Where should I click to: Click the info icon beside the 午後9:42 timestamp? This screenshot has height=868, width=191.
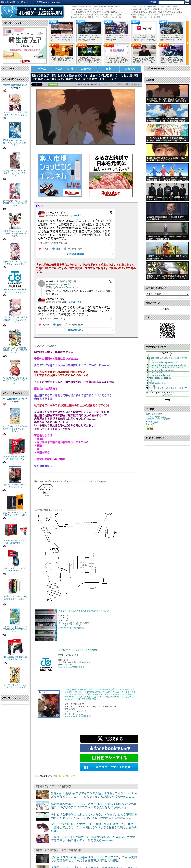coord(111,318)
